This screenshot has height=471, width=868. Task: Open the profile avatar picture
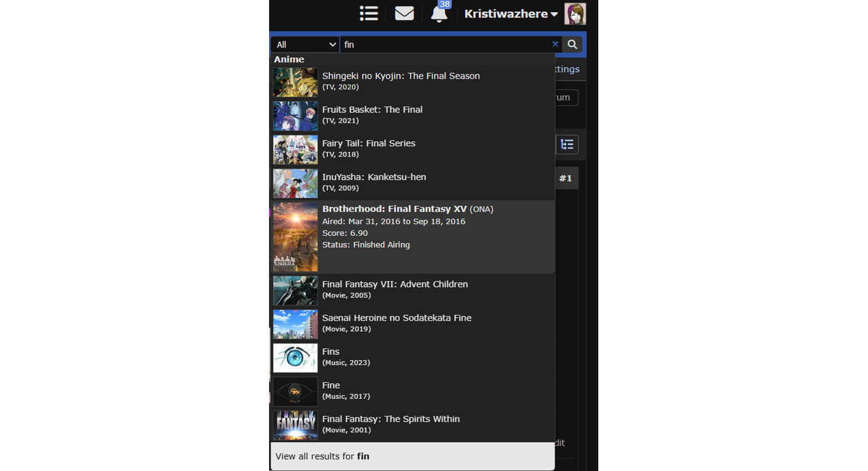tap(575, 14)
